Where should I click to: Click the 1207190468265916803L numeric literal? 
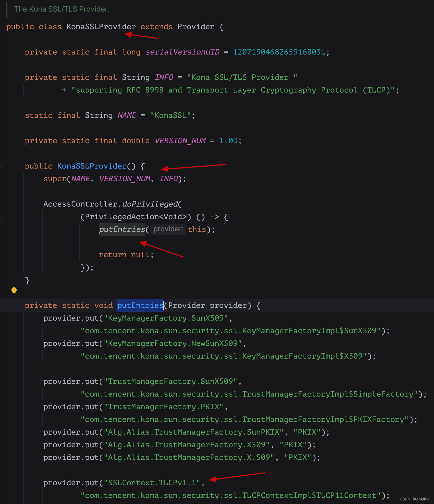tap(279, 52)
